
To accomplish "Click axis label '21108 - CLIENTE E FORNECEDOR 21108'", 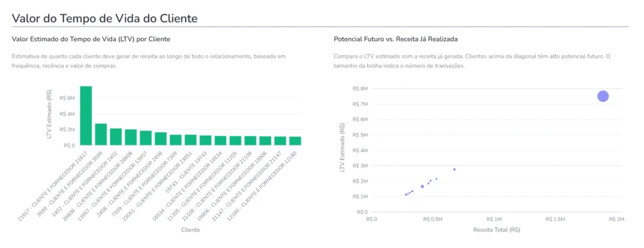I will tap(217, 186).
